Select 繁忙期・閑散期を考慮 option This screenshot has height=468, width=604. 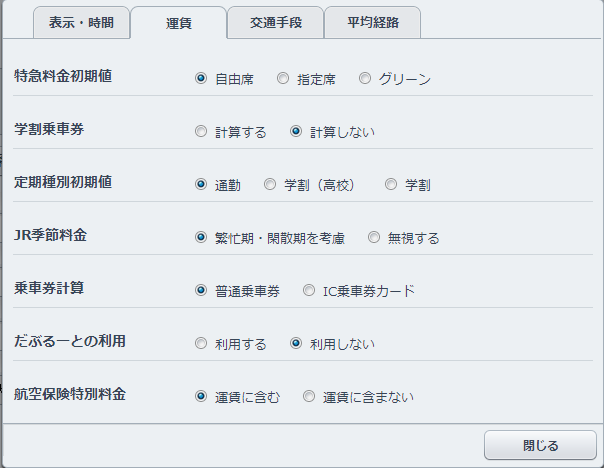(201, 237)
